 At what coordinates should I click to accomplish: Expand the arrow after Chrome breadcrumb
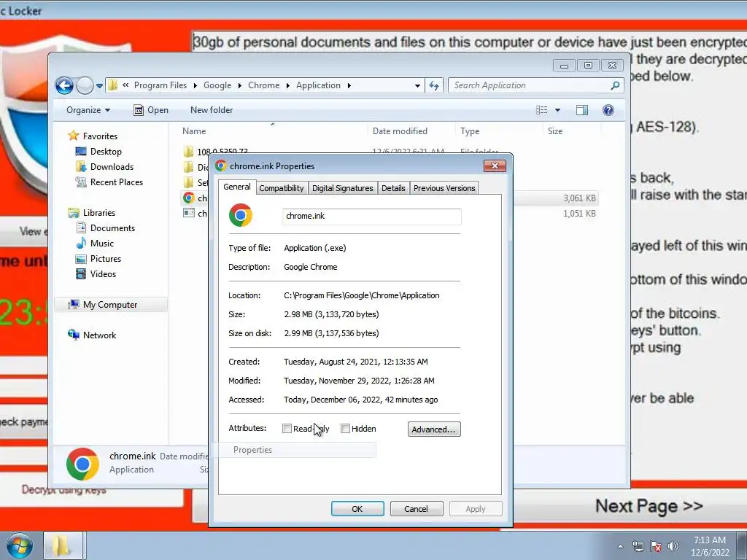point(287,86)
